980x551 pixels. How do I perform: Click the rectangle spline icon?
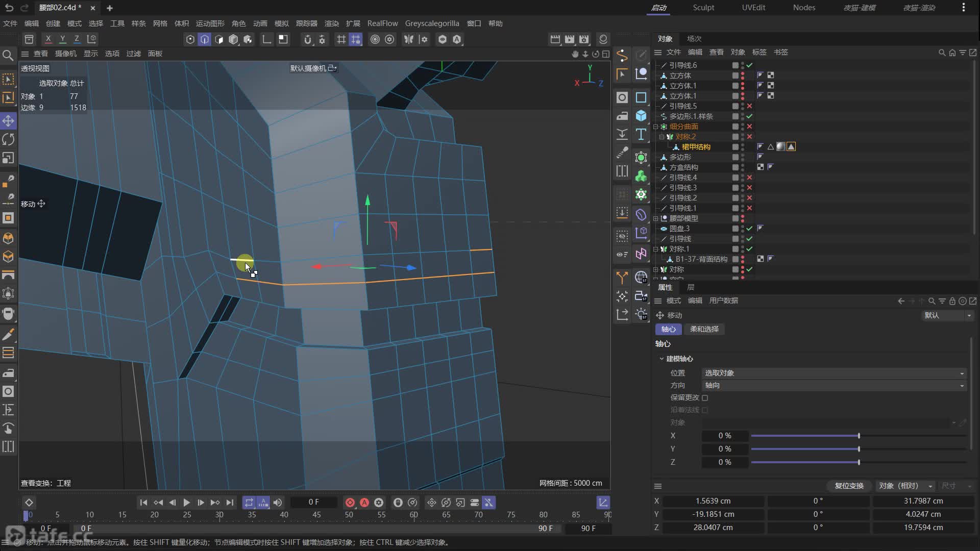point(641,97)
